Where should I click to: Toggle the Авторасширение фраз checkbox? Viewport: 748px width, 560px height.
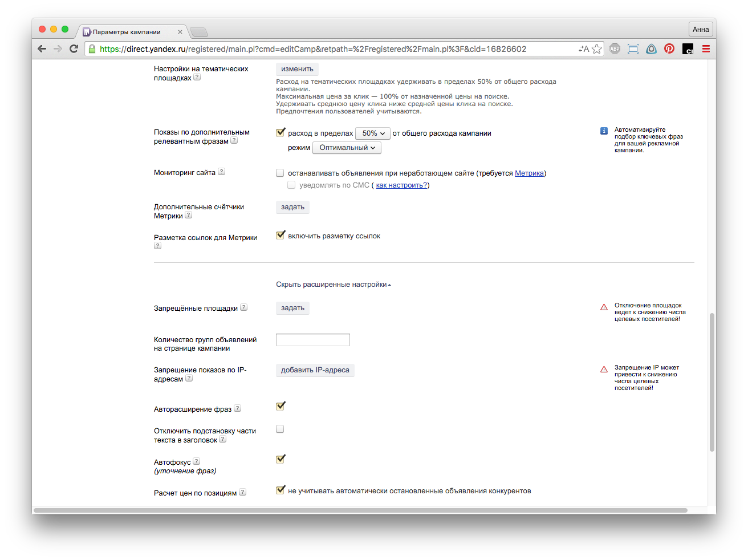280,406
